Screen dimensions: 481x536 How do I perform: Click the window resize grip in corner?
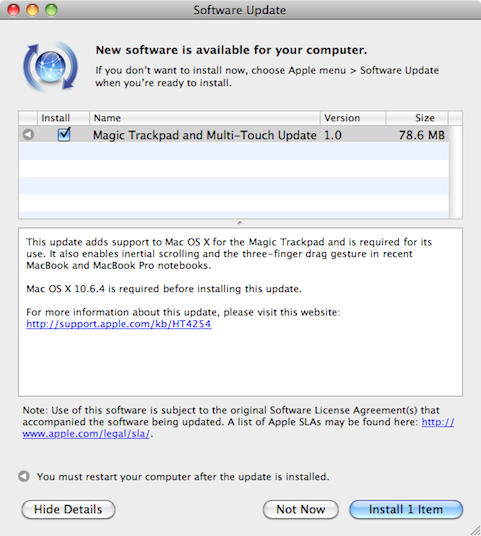475,530
